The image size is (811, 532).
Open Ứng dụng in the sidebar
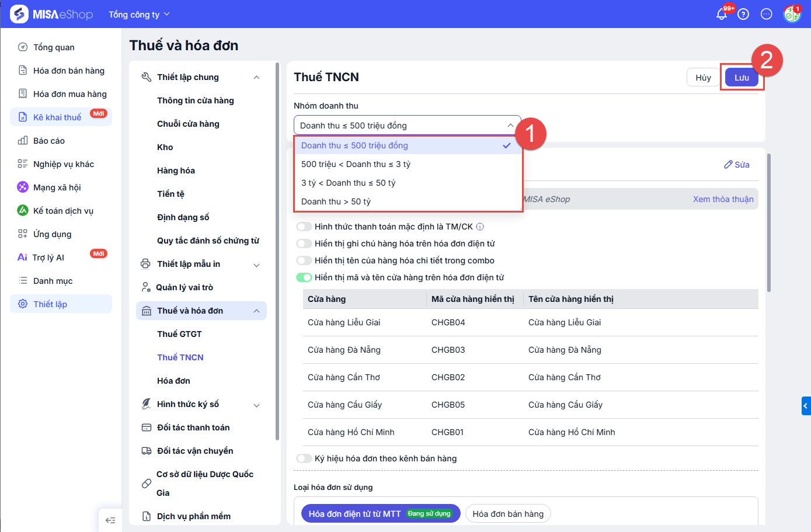tap(61, 234)
